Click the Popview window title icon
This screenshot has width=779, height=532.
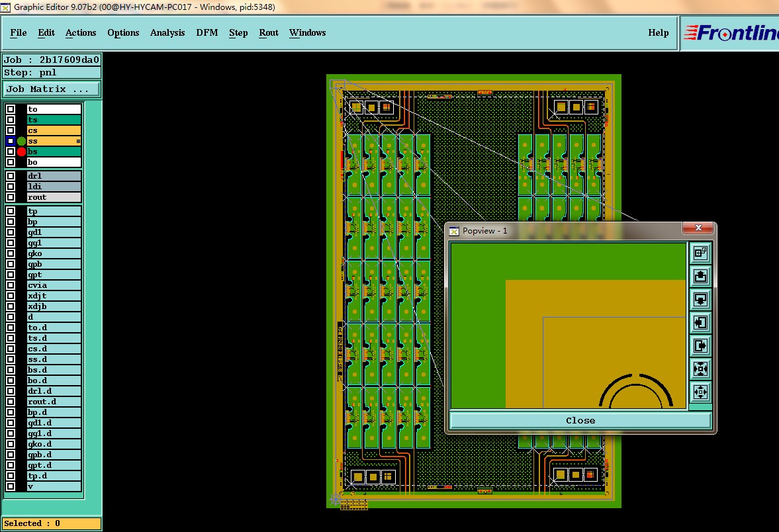coord(454,231)
